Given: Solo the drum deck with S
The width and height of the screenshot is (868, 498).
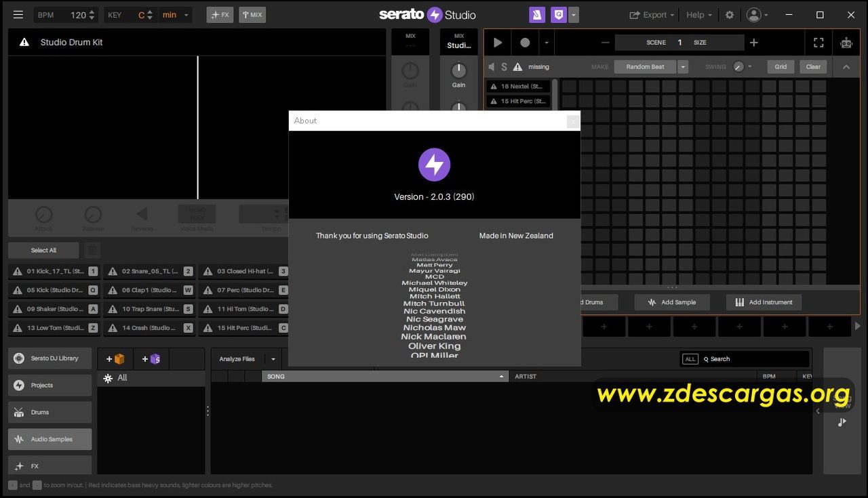Looking at the screenshot, I should 504,66.
